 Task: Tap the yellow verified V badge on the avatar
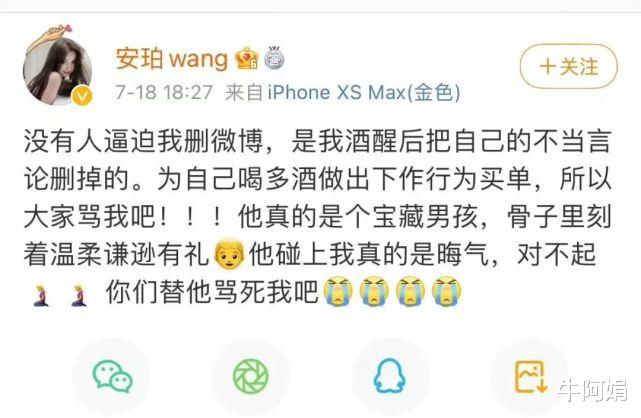coord(82,97)
